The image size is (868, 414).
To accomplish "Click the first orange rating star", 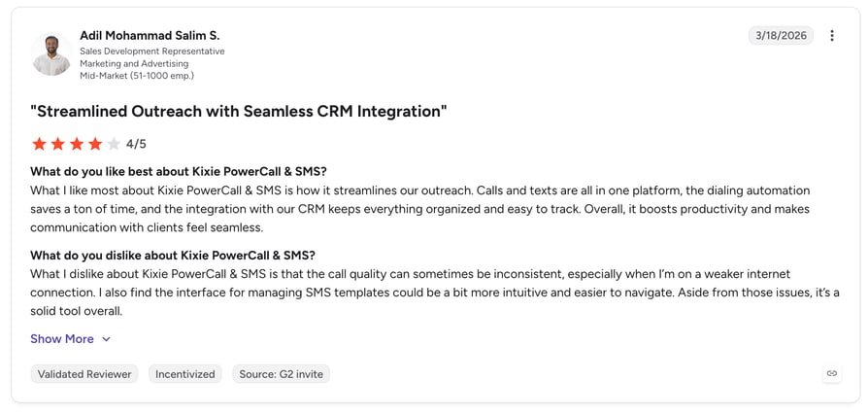I will tap(39, 144).
